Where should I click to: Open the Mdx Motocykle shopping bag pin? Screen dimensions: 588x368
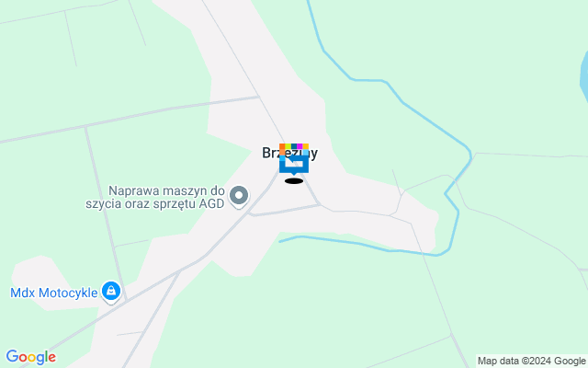(x=111, y=292)
